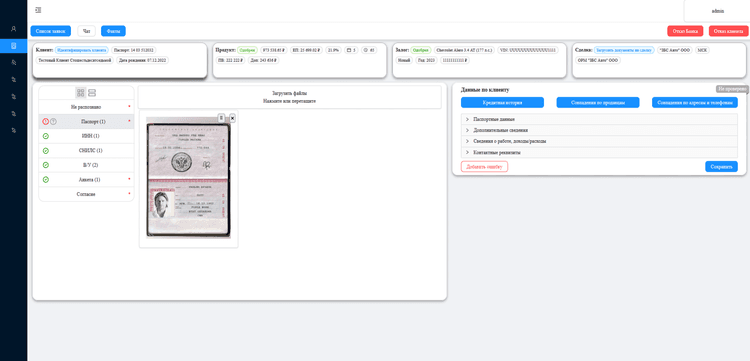This screenshot has width=750, height=361.
Task: Click green check status icon beside ИНН
Action: tap(46, 136)
